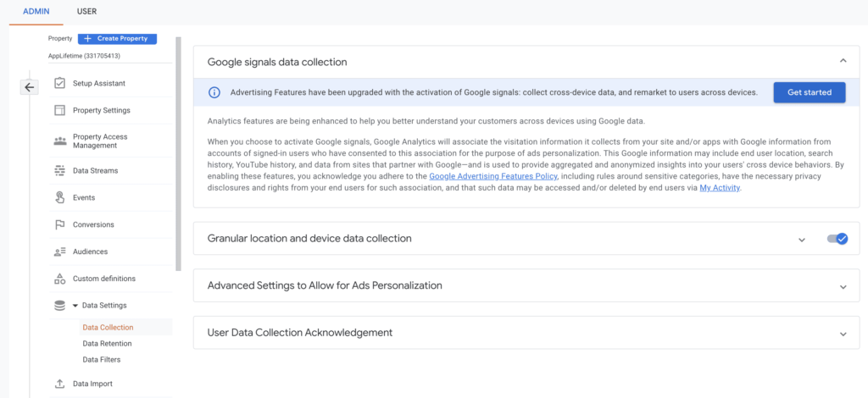Click the Events pointer icon

pyautogui.click(x=59, y=198)
